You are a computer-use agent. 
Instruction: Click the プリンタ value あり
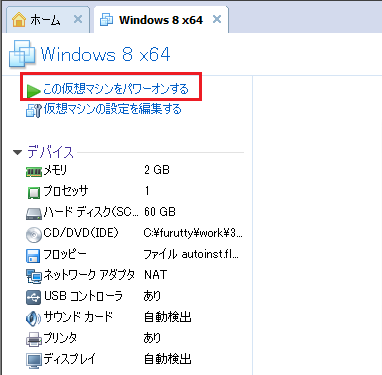(152, 338)
